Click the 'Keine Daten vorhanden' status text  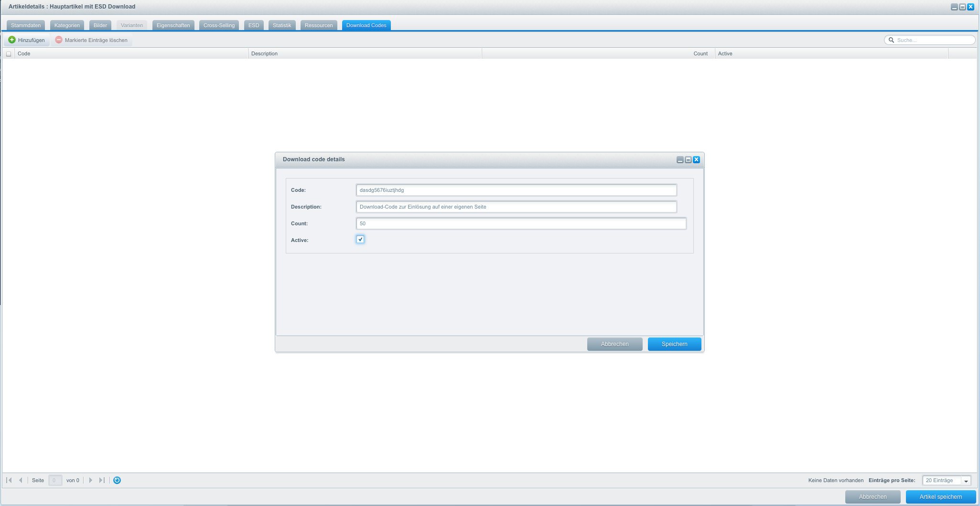(x=836, y=481)
